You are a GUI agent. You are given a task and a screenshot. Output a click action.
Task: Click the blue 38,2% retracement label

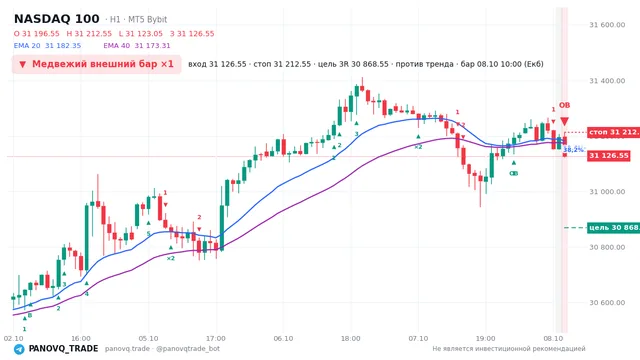(x=573, y=150)
